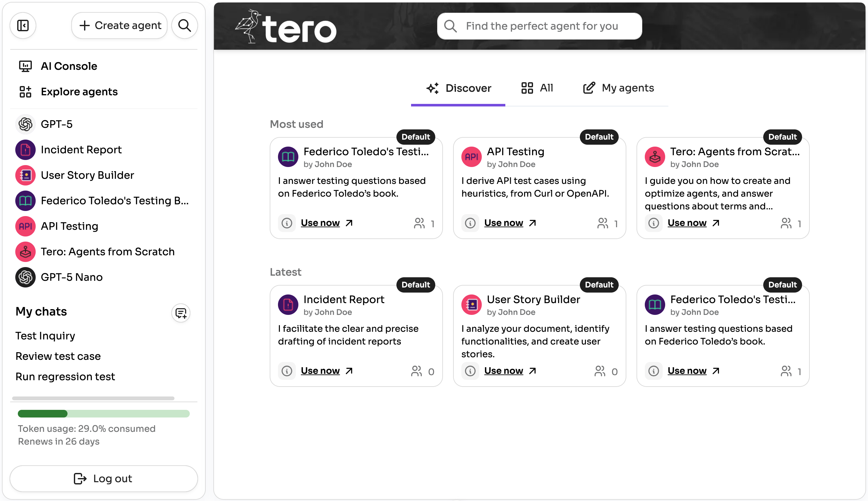868x501 pixels.
Task: Click the GPT-5 Nano sidebar icon
Action: pyautogui.click(x=25, y=277)
